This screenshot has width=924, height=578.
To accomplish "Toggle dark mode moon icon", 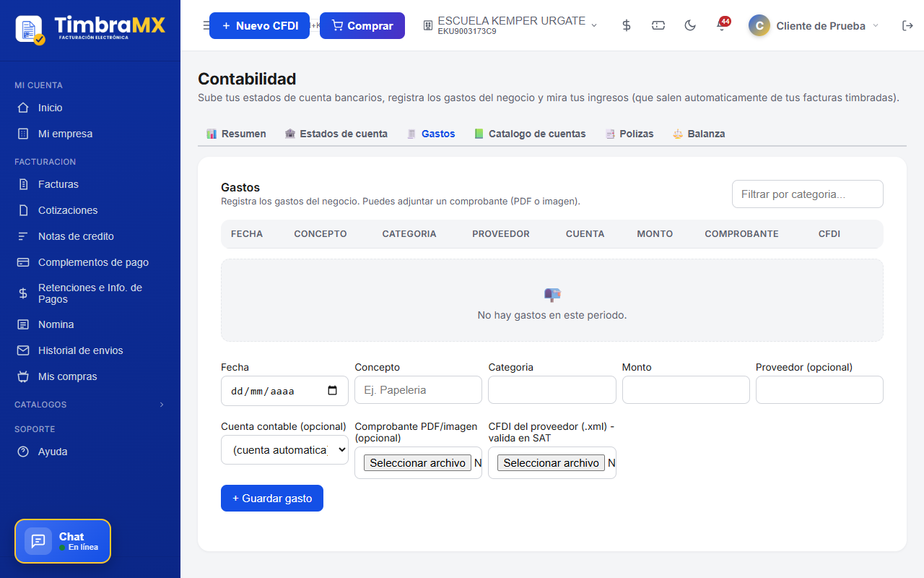I will pyautogui.click(x=690, y=26).
